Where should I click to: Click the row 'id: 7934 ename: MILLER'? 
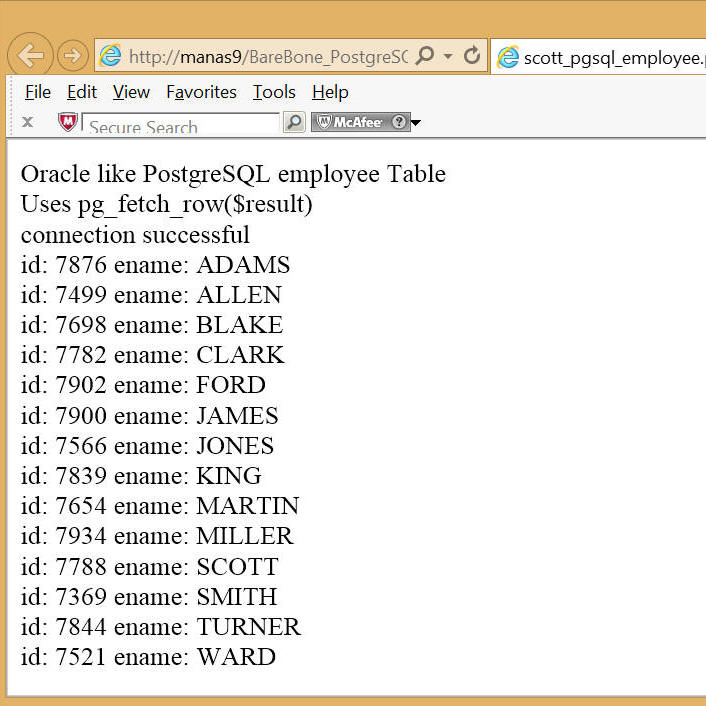tap(157, 536)
